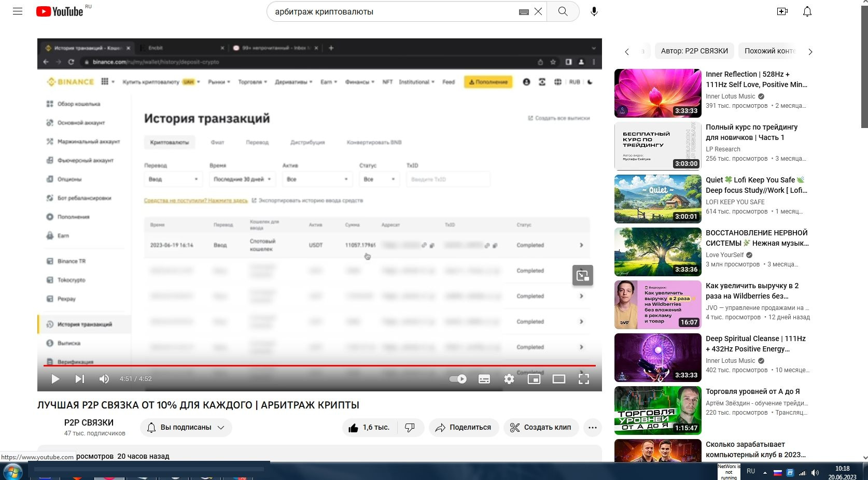The image size is (868, 480).
Task: Open taskbar volume speaker icon
Action: (x=815, y=473)
